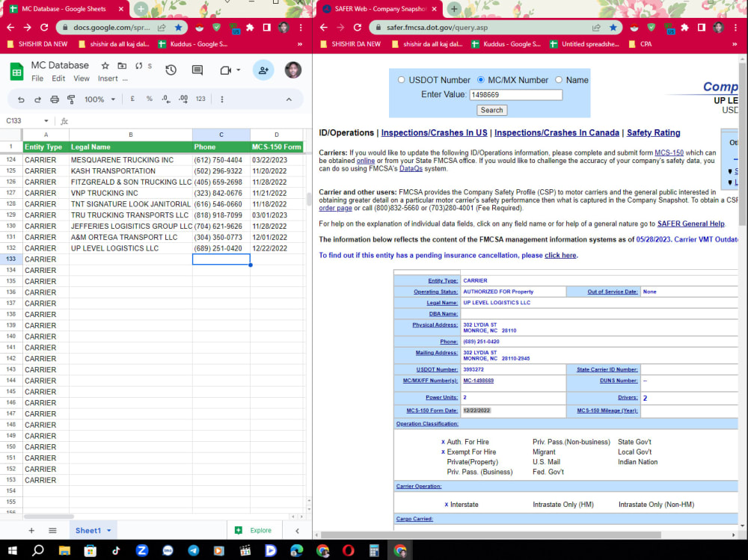Viewport: 748px width, 560px height.
Task: Click the Explore button in Sheets
Action: pyautogui.click(x=254, y=530)
